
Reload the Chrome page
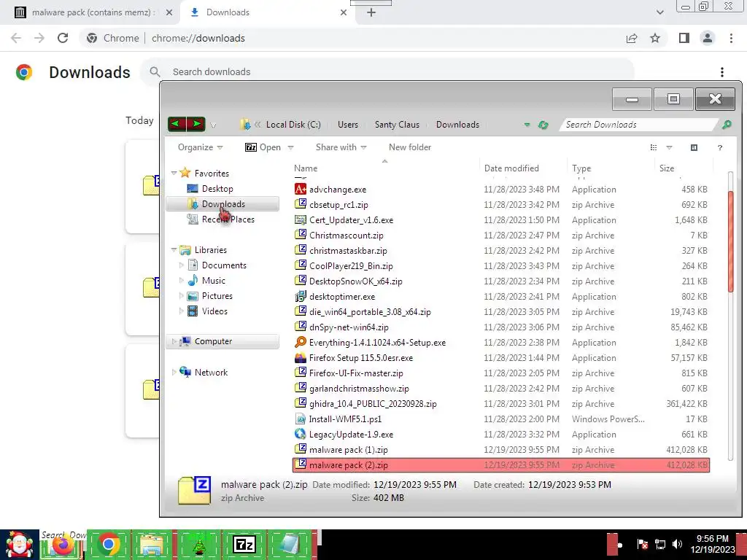(63, 38)
